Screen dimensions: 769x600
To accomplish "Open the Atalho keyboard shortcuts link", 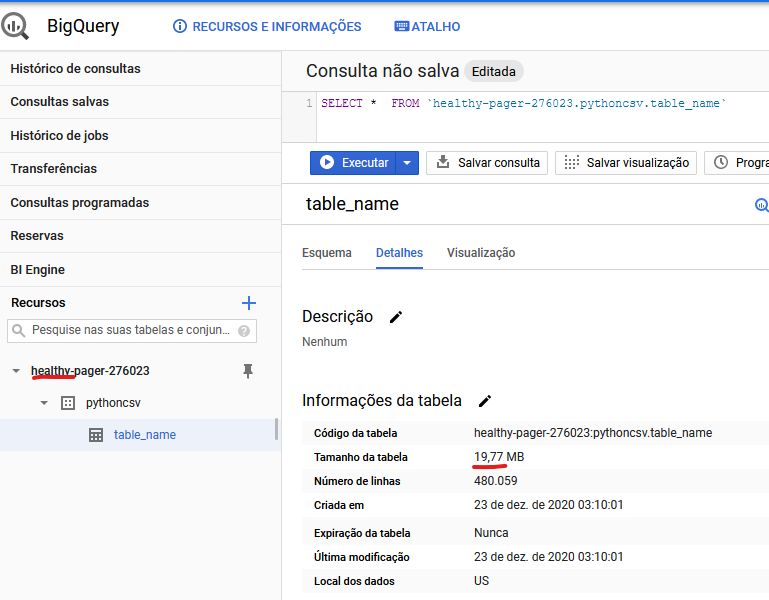I will coord(427,26).
